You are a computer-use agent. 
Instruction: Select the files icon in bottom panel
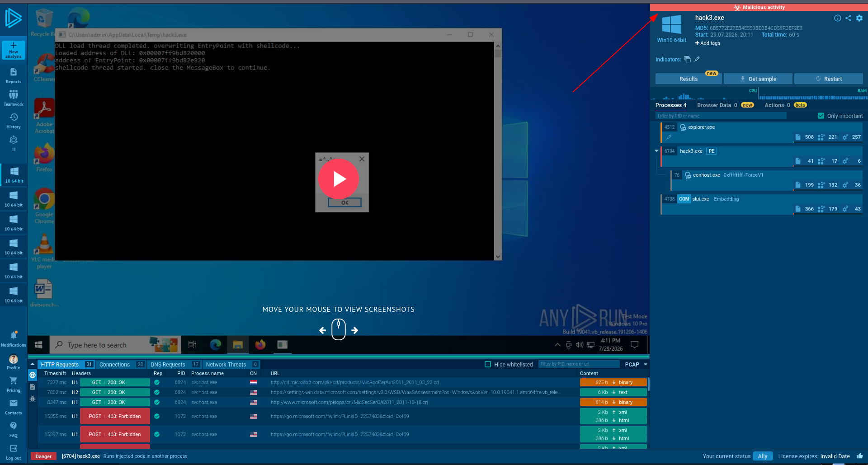pyautogui.click(x=33, y=387)
